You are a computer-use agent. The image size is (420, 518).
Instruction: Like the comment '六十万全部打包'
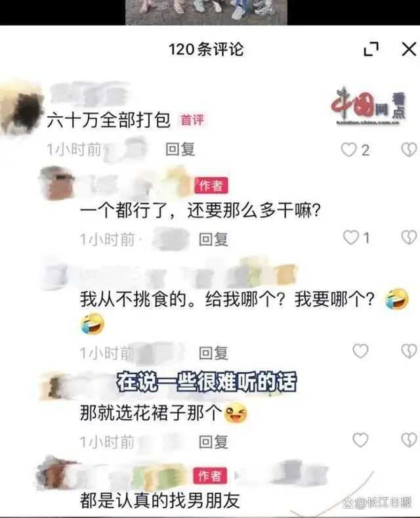(348, 150)
